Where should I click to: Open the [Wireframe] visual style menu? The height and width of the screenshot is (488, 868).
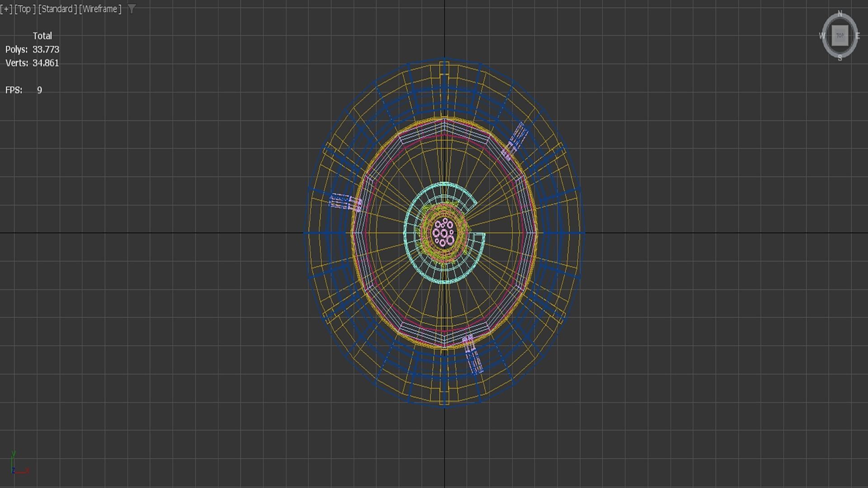point(100,9)
